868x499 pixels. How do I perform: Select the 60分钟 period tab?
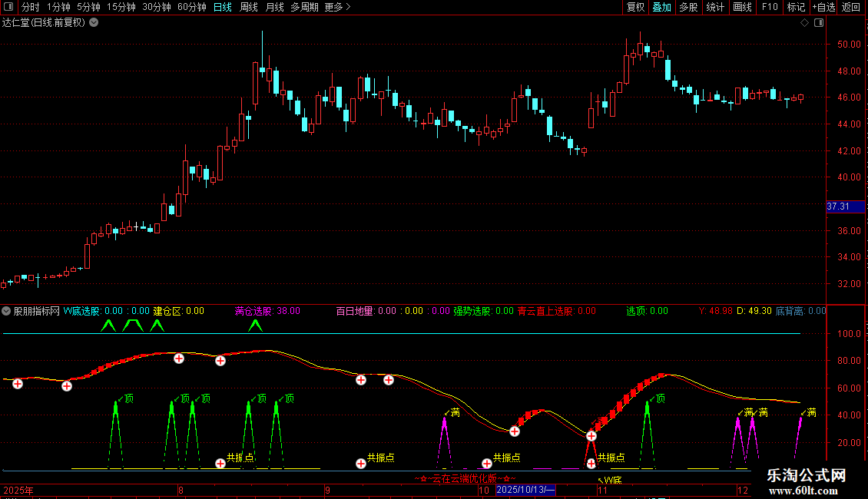click(x=191, y=7)
